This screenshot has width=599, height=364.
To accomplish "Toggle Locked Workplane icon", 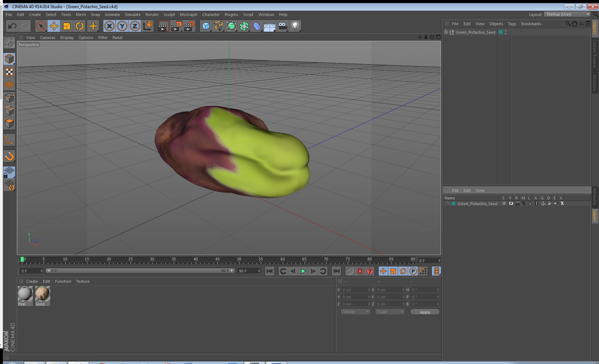I will coord(9,172).
